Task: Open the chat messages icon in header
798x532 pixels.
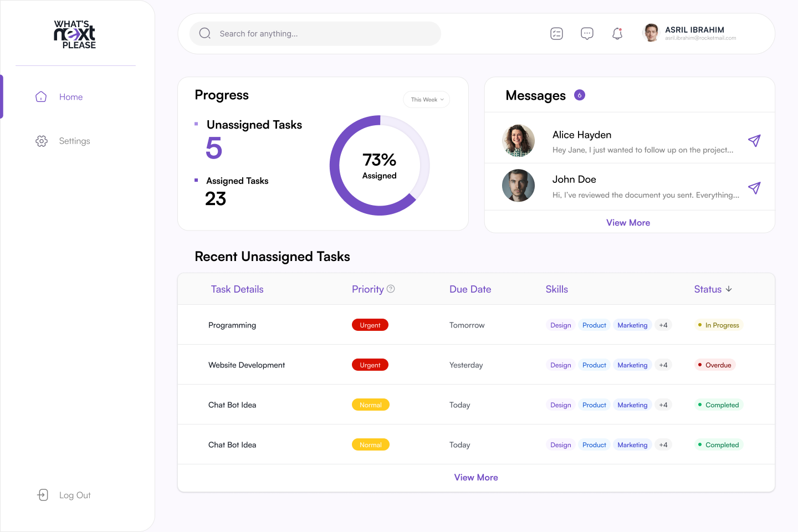Action: (x=587, y=34)
